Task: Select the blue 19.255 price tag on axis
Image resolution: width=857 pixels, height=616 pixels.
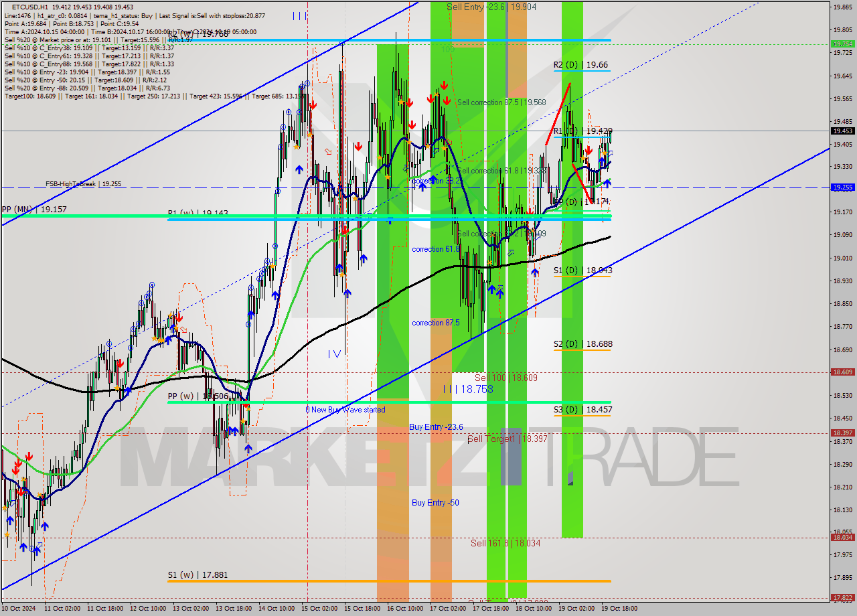Action: (842, 187)
